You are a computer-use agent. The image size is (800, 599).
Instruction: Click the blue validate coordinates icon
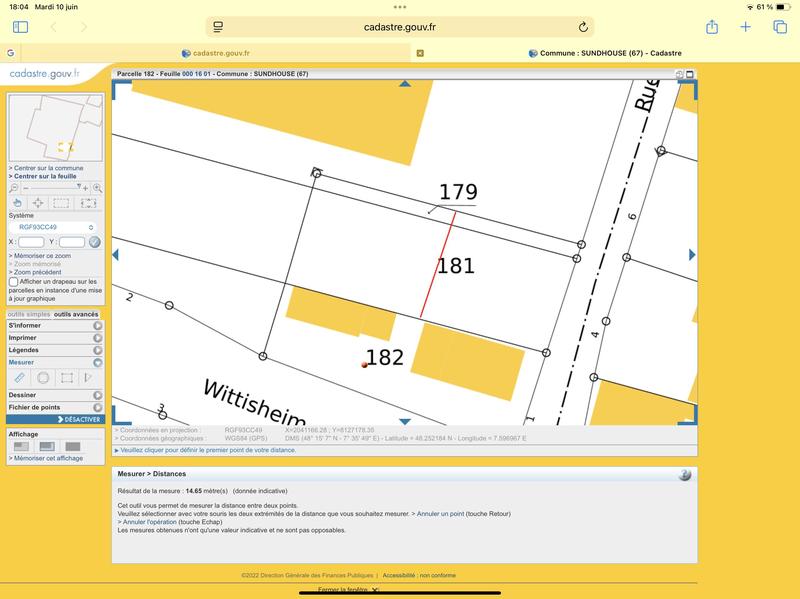click(94, 242)
